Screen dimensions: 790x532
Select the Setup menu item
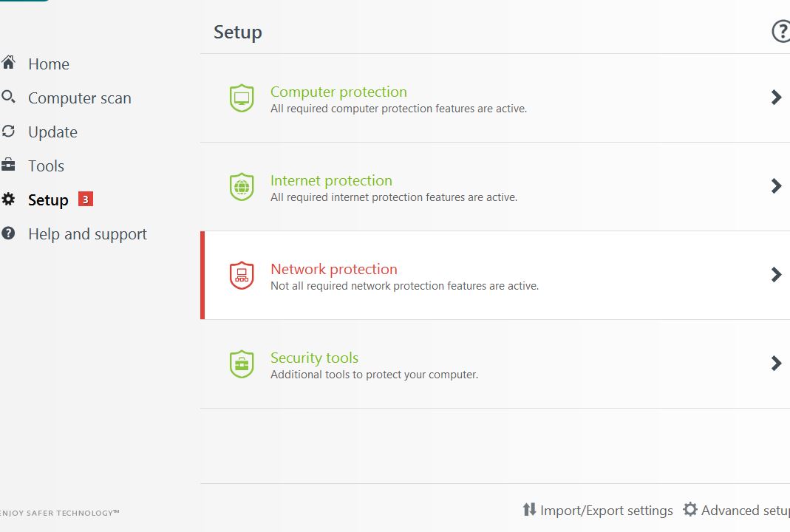pos(48,200)
